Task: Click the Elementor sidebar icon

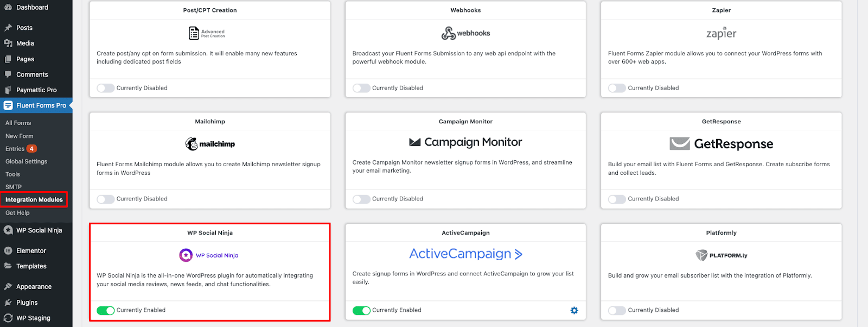Action: point(8,251)
